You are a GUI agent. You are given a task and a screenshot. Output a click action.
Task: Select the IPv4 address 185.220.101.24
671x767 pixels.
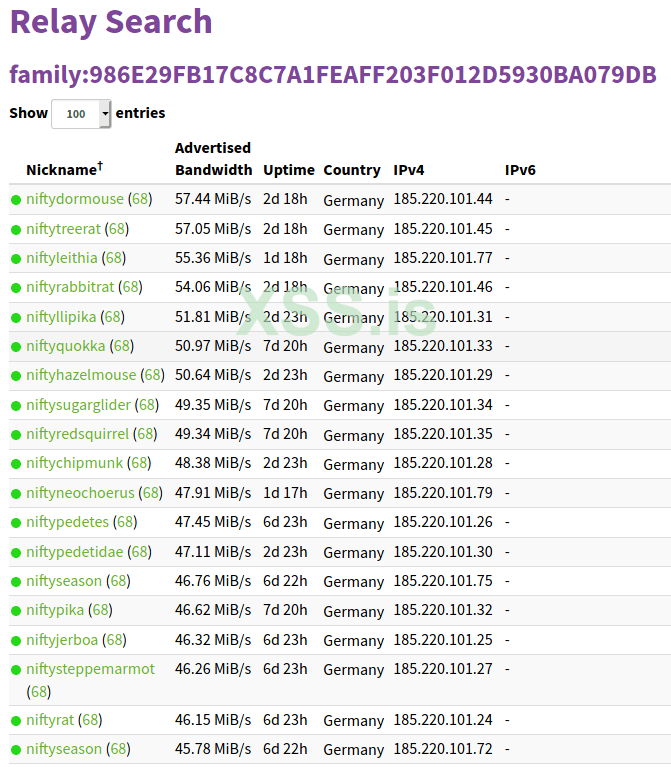[x=443, y=720]
